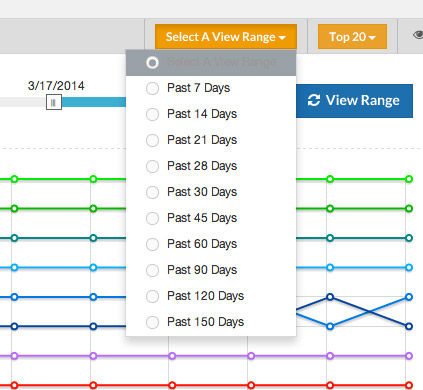Click the highlighted Select A View Range radio
Image resolution: width=423 pixels, height=390 pixels.
152,63
